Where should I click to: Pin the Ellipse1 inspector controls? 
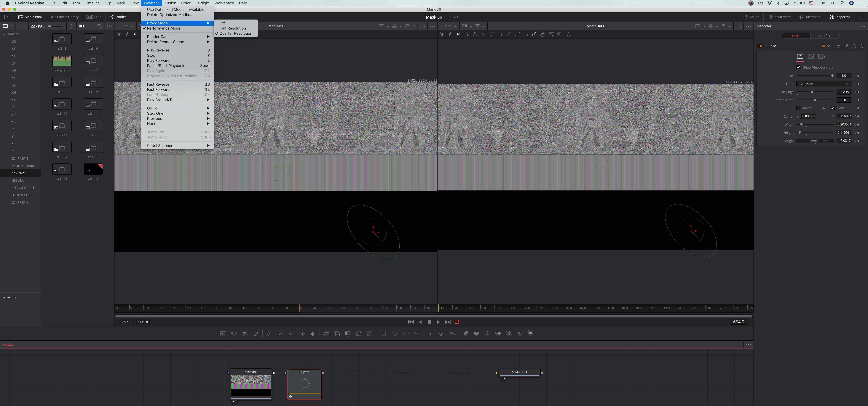click(846, 46)
